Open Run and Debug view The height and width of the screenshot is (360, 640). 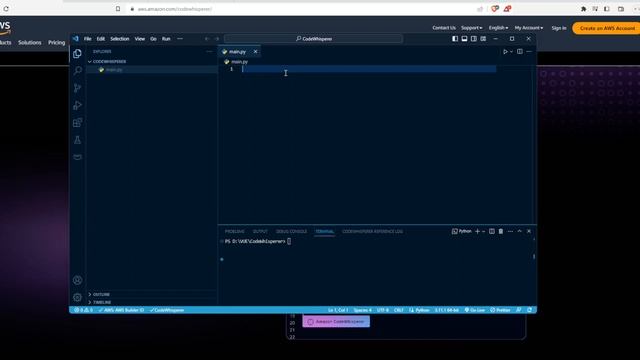coord(77,105)
